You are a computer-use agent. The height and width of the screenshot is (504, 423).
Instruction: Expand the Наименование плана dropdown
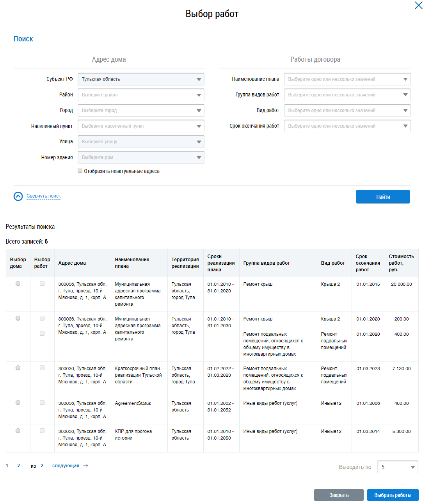(347, 79)
